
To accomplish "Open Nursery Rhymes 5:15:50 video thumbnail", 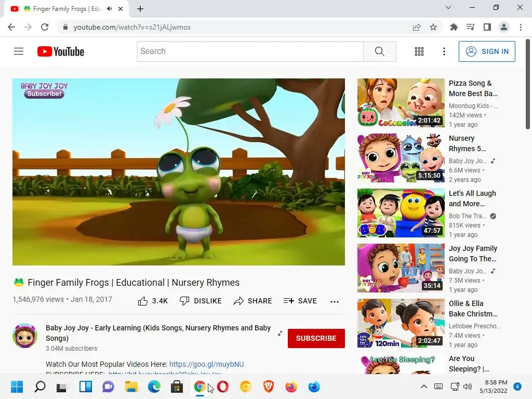I will point(401,158).
